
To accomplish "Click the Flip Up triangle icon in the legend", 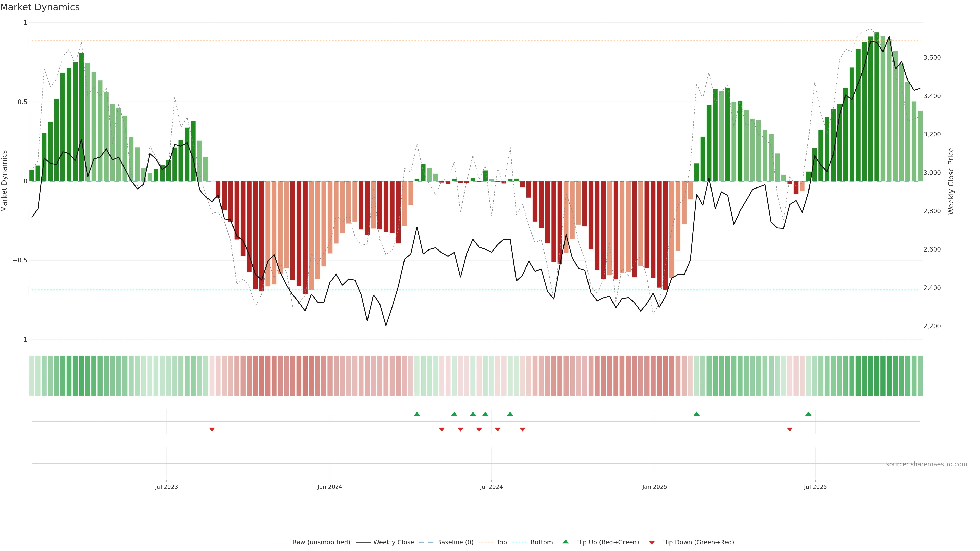I will pyautogui.click(x=566, y=542).
